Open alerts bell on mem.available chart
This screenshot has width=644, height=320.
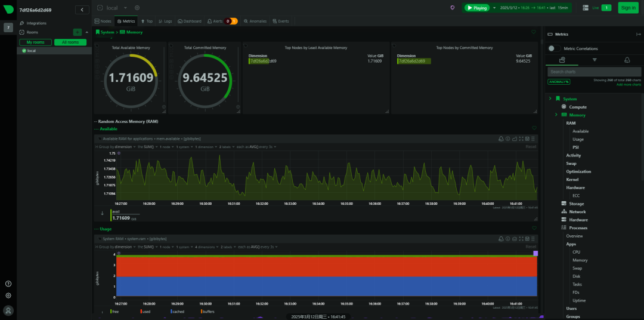501,139
